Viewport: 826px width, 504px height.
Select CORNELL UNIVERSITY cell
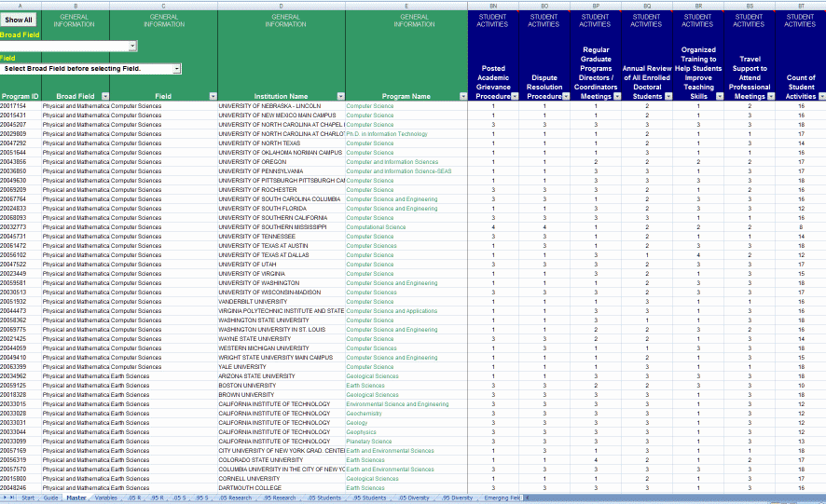pyautogui.click(x=282, y=478)
